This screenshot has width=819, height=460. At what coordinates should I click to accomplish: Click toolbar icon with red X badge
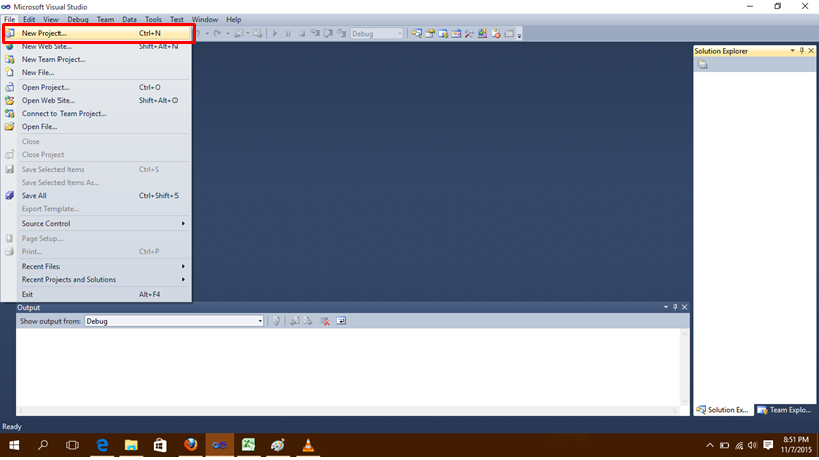(x=496, y=33)
